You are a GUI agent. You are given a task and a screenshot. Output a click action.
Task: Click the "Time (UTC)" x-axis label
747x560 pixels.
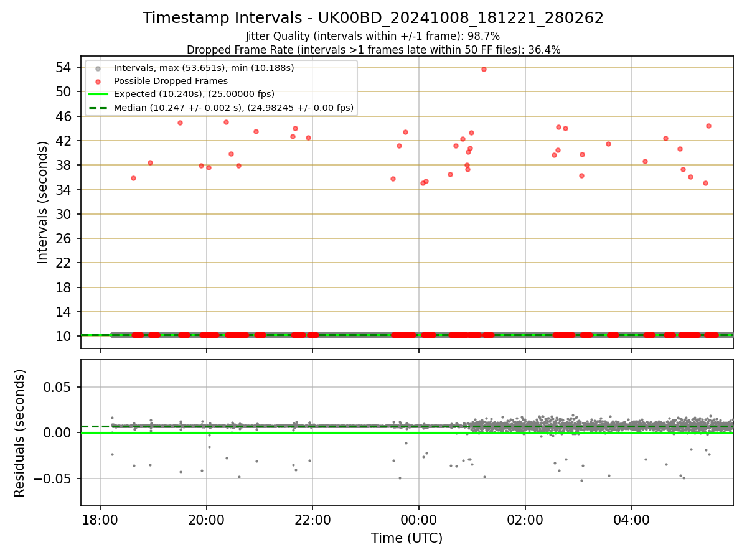(406, 538)
